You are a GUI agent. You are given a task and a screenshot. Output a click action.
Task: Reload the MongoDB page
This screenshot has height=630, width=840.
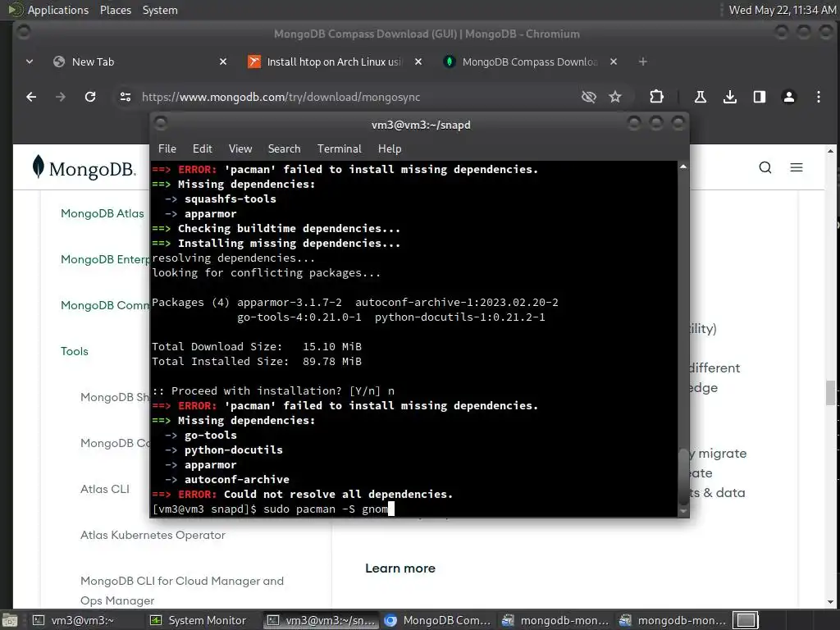[x=90, y=97]
